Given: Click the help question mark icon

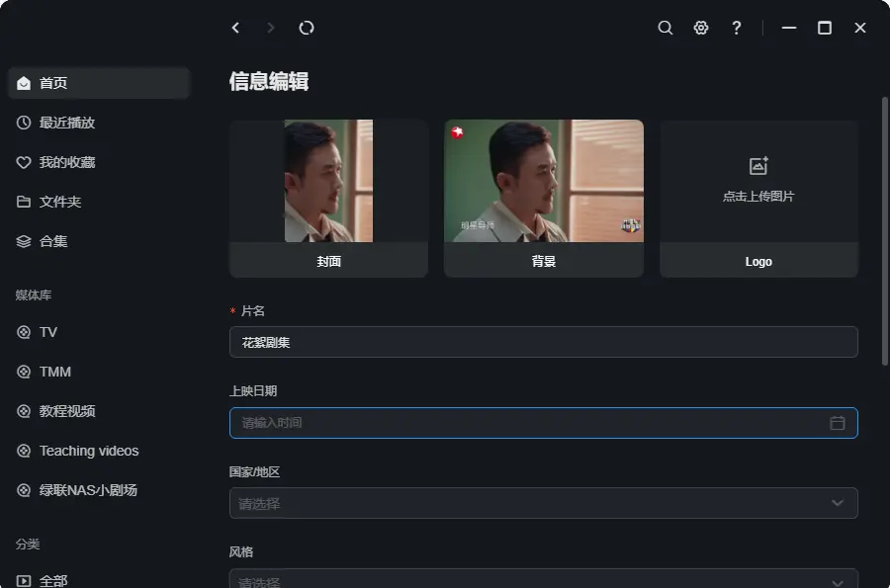Looking at the screenshot, I should tap(737, 28).
